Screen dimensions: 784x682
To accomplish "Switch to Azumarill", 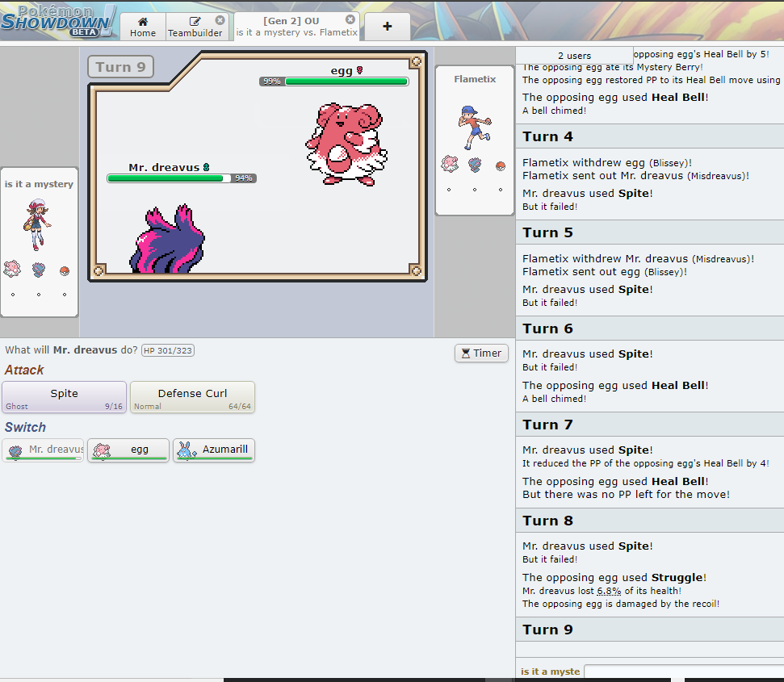I will (x=214, y=450).
